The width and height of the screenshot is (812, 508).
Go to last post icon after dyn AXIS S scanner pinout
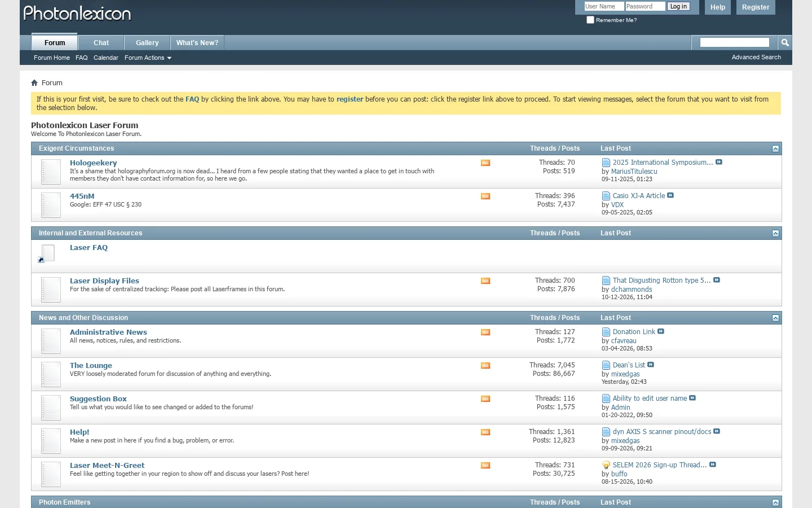coord(717,431)
